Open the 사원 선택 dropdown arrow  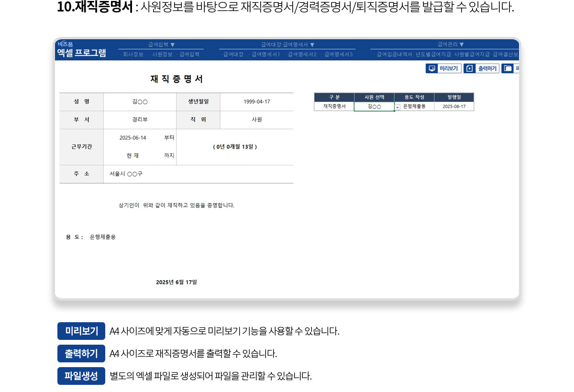pos(397,108)
